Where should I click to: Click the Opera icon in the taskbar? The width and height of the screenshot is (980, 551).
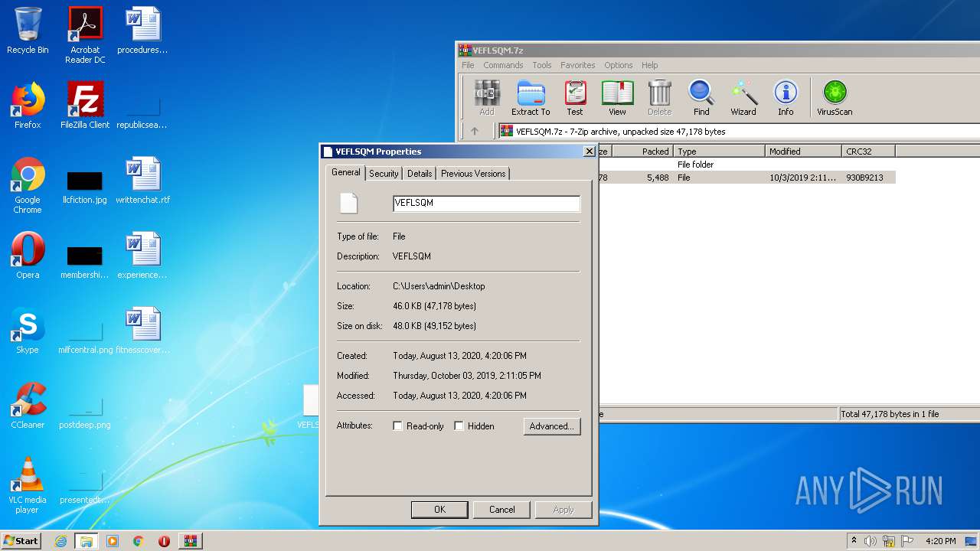pyautogui.click(x=164, y=541)
